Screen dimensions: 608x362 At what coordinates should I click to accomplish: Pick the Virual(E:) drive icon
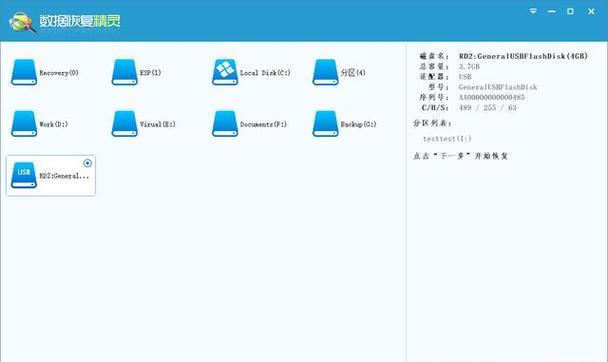coord(124,124)
